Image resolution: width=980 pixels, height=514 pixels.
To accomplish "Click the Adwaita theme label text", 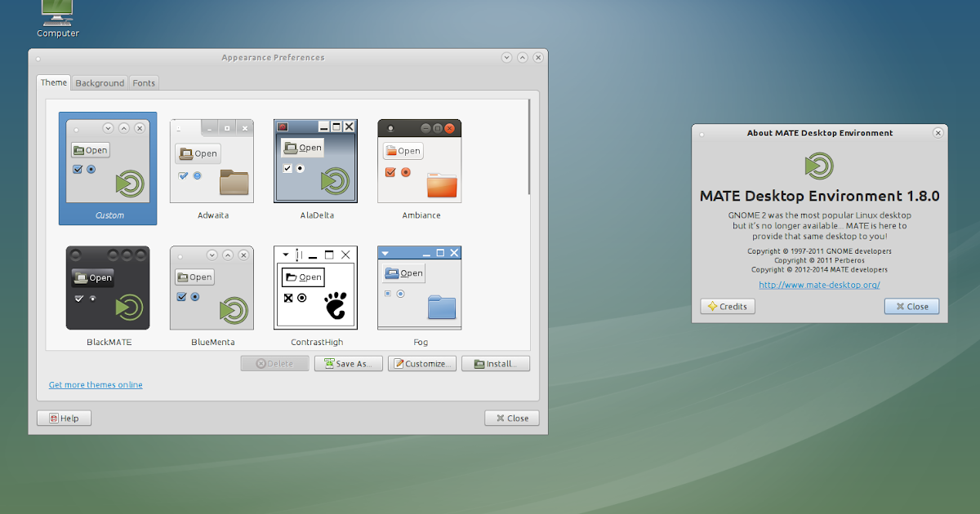I will point(213,215).
